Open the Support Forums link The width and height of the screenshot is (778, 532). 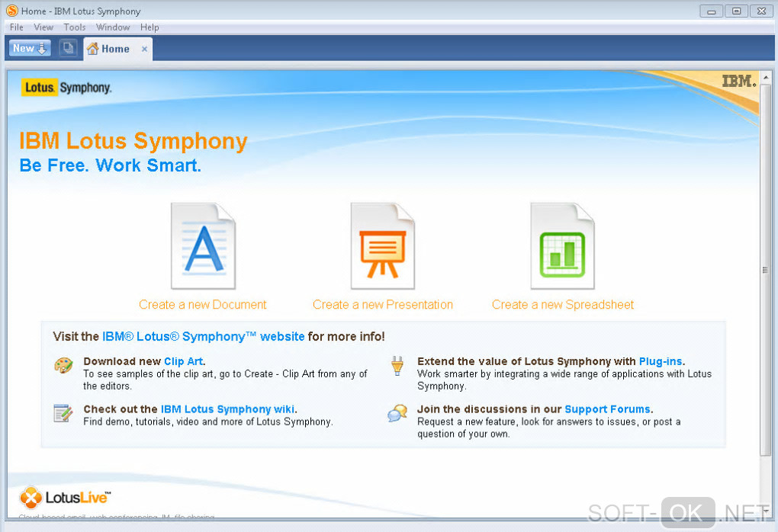pyautogui.click(x=607, y=409)
